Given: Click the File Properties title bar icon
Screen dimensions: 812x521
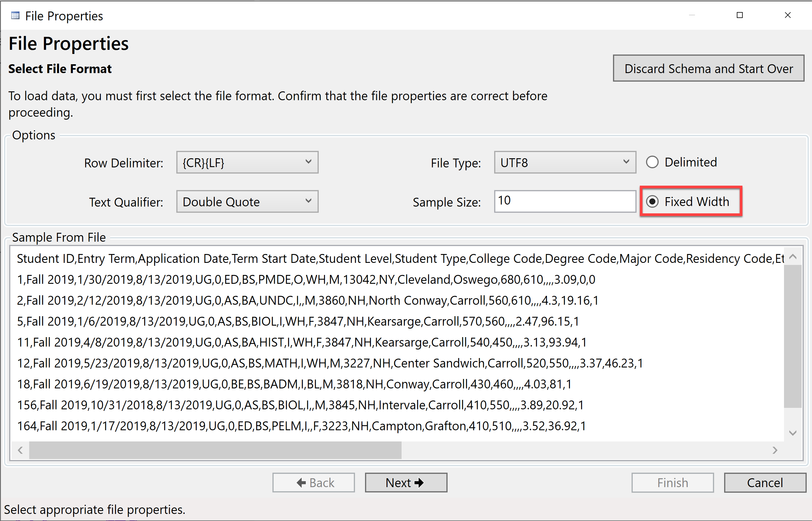Looking at the screenshot, I should point(15,15).
